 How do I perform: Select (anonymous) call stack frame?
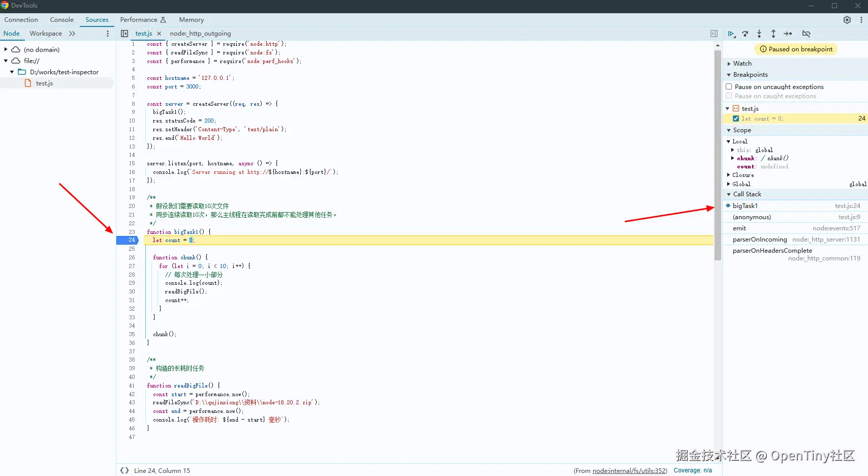795,217
